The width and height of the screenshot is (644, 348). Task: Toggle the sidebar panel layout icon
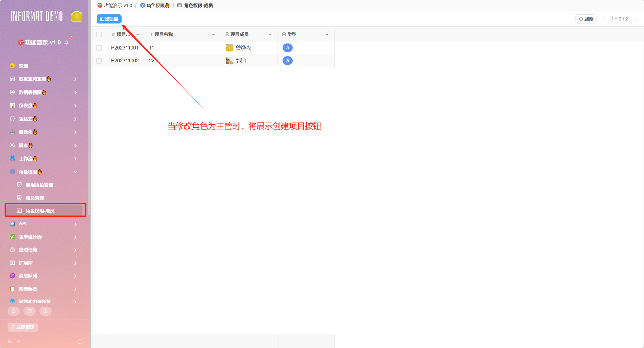(80, 341)
